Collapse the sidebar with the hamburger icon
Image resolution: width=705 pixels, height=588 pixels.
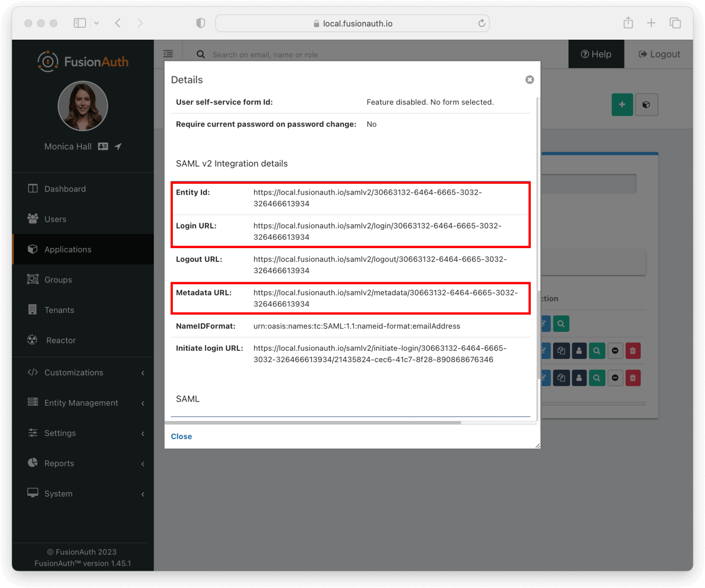pyautogui.click(x=168, y=54)
